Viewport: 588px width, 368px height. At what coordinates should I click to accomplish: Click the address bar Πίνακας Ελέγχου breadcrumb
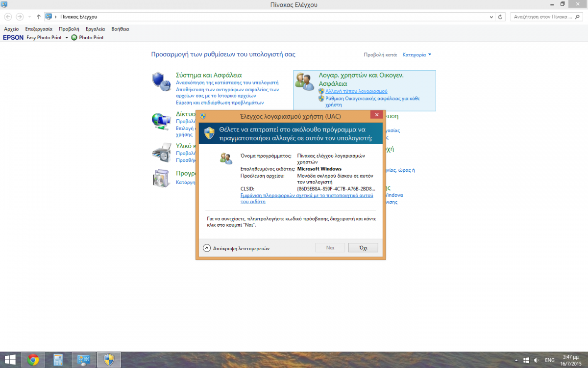78,17
